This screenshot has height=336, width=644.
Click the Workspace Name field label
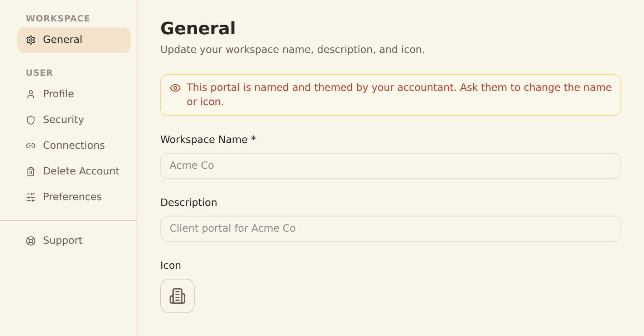click(x=208, y=139)
